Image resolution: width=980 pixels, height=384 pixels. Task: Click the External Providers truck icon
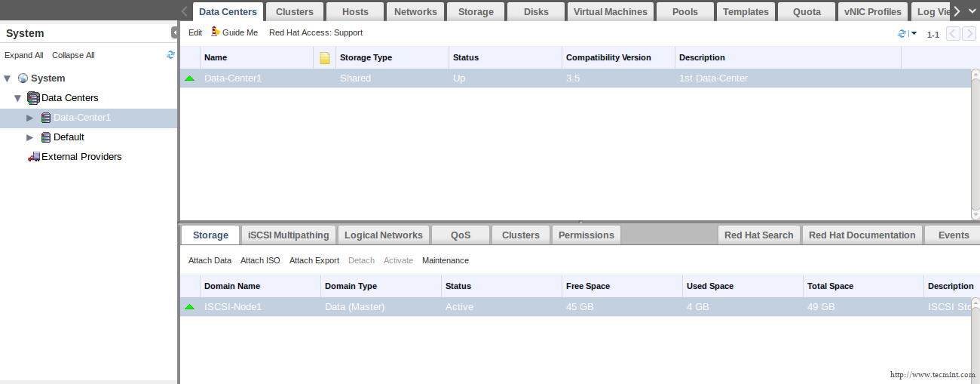pos(33,157)
